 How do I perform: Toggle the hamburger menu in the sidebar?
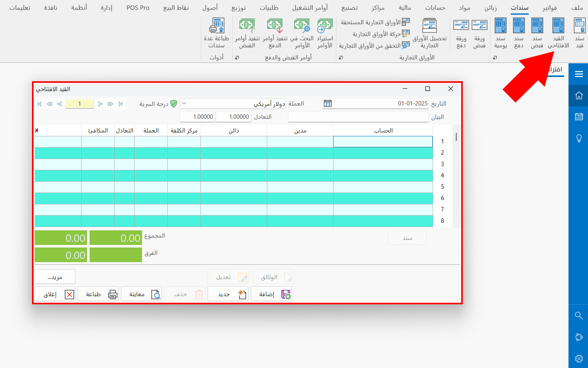coord(579,74)
